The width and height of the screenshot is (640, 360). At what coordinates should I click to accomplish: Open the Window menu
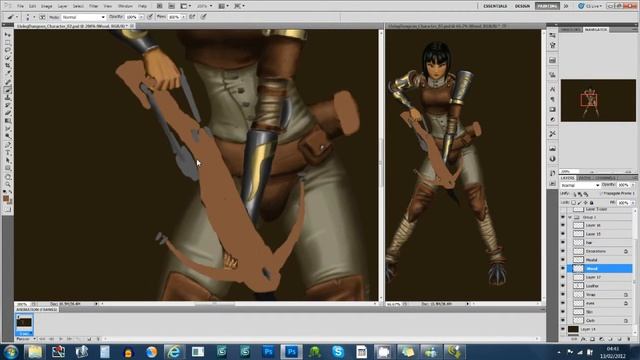125,6
